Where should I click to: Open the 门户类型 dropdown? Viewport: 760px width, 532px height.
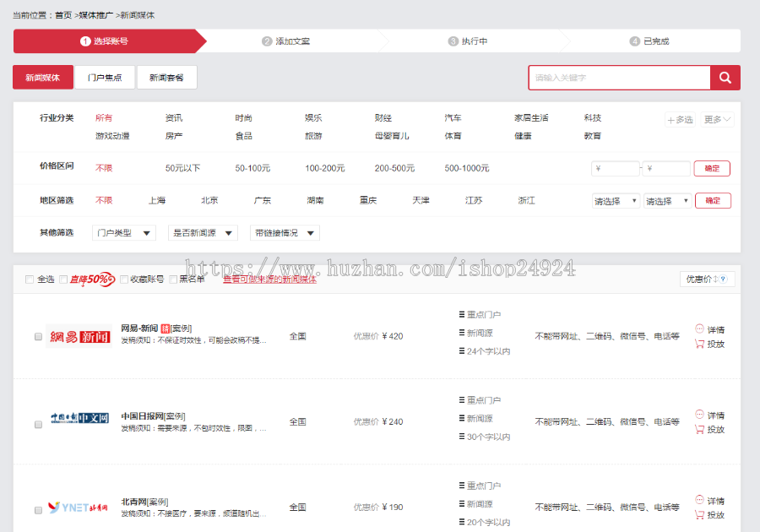[124, 233]
